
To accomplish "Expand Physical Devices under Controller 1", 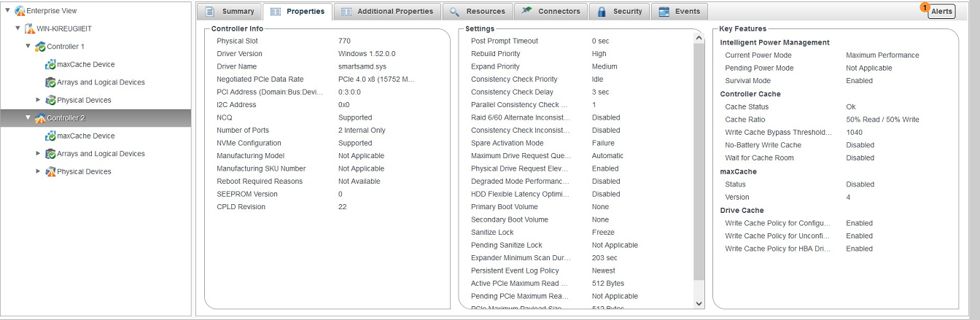I will pyautogui.click(x=39, y=101).
